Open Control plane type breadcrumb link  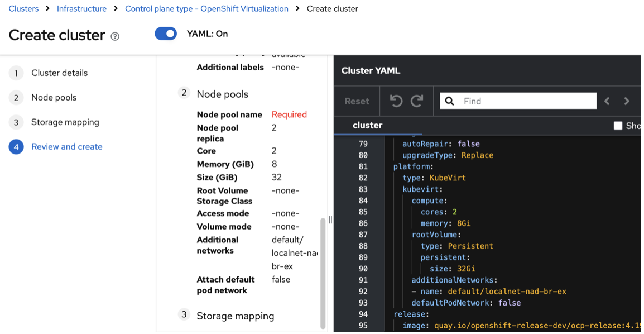click(206, 9)
